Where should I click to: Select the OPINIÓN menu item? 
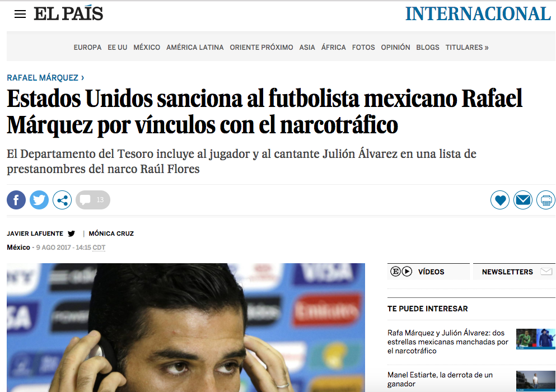(x=395, y=47)
